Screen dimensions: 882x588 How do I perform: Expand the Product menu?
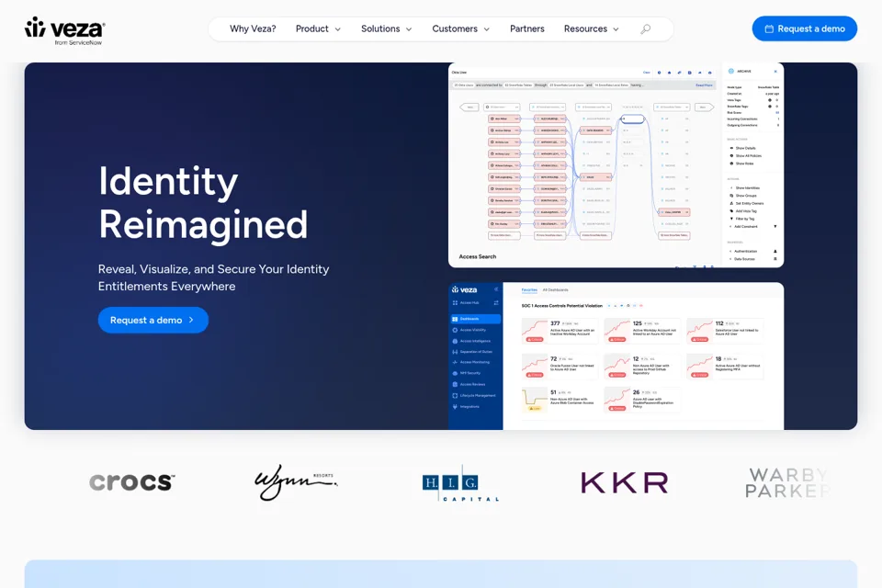318,28
